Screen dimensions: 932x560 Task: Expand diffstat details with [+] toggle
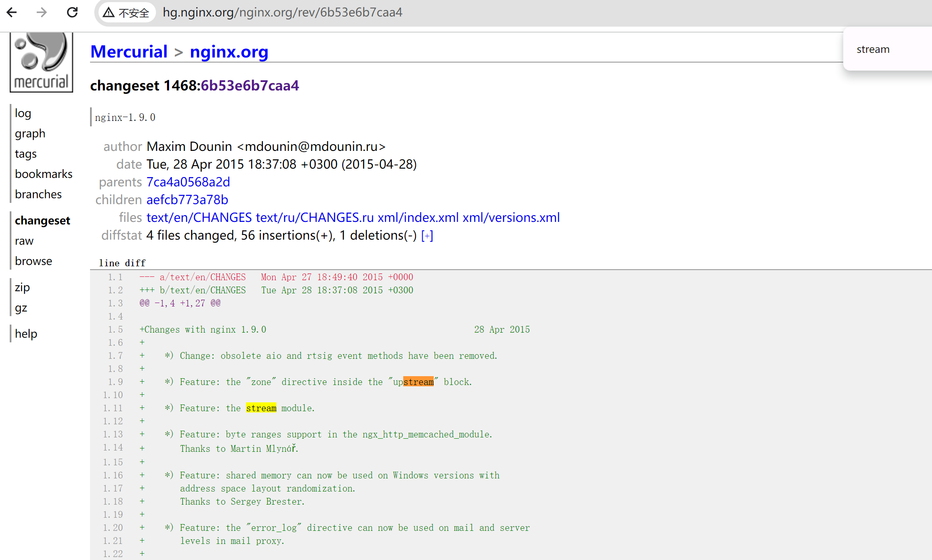coord(427,235)
